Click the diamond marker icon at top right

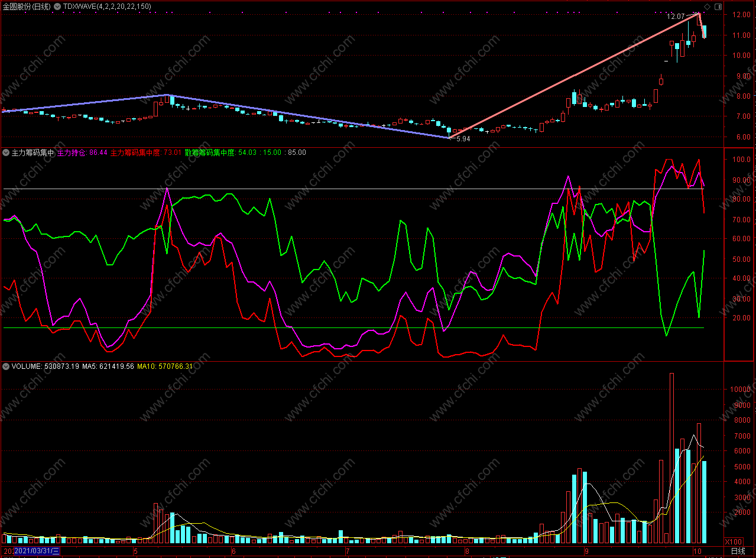coord(707,7)
